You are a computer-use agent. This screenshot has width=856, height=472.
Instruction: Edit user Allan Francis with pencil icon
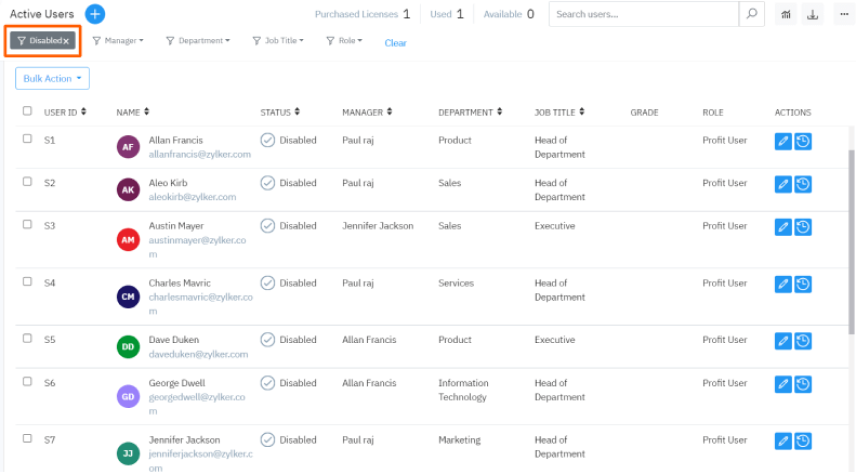pyautogui.click(x=783, y=141)
